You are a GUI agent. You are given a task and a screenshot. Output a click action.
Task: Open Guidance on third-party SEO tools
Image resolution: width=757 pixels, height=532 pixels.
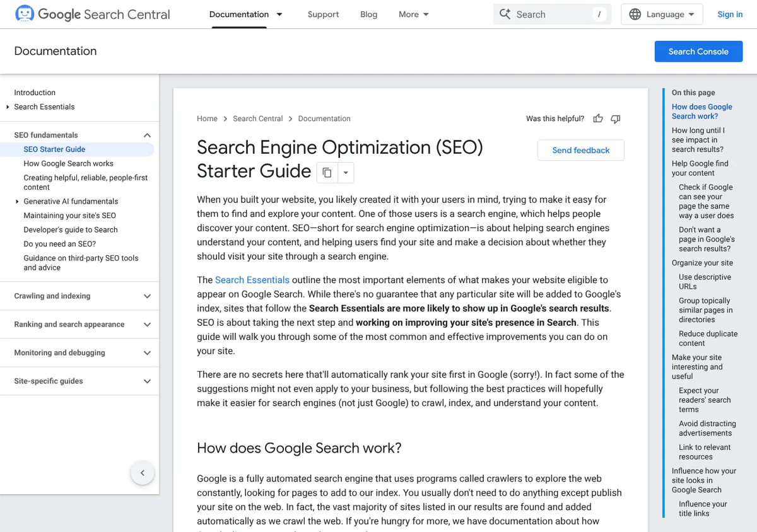81,263
